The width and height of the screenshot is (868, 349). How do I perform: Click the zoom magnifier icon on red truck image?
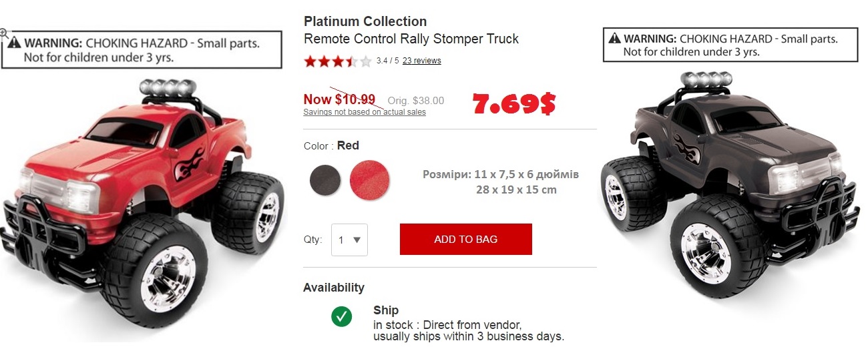pyautogui.click(x=4, y=32)
